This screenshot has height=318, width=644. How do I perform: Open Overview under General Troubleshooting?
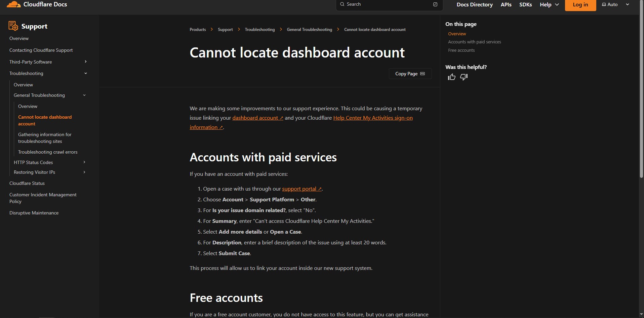coord(28,107)
